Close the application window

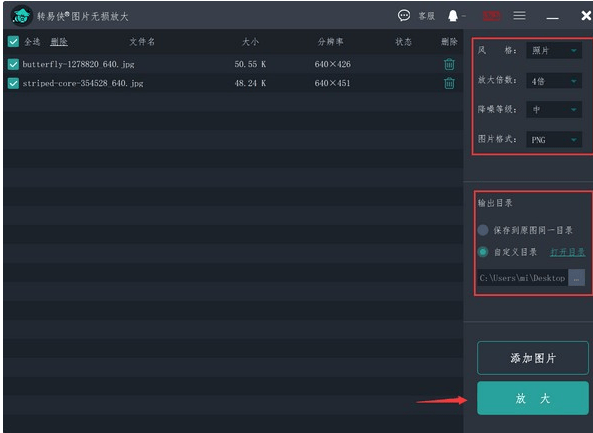586,16
